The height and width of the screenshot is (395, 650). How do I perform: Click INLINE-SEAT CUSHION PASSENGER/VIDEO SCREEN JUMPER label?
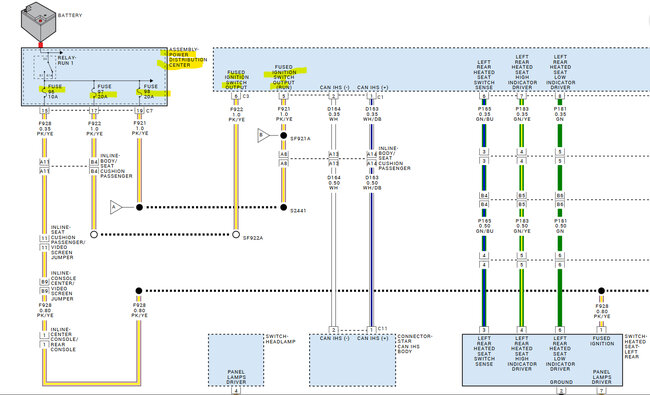click(67, 242)
